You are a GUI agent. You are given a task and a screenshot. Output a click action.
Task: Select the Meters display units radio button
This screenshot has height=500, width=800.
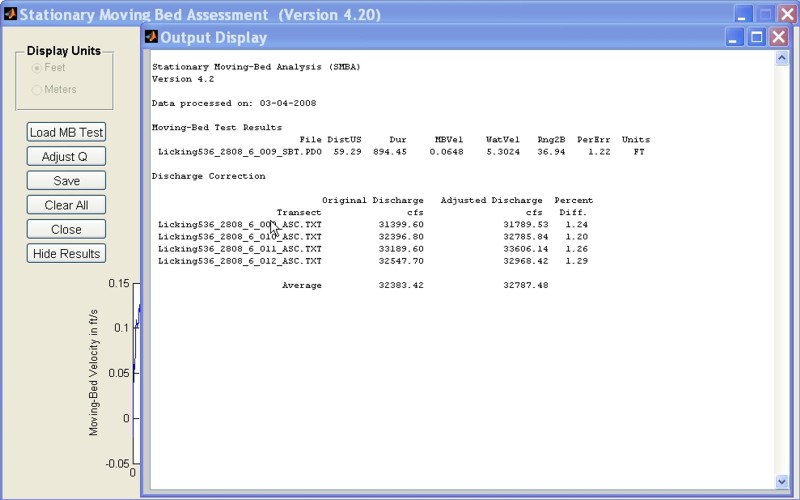37,90
